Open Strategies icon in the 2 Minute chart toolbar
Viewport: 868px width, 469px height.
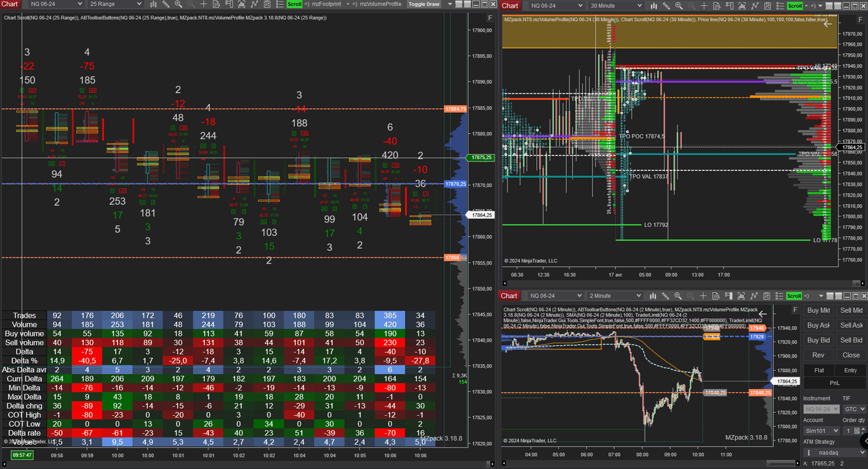pyautogui.click(x=755, y=295)
